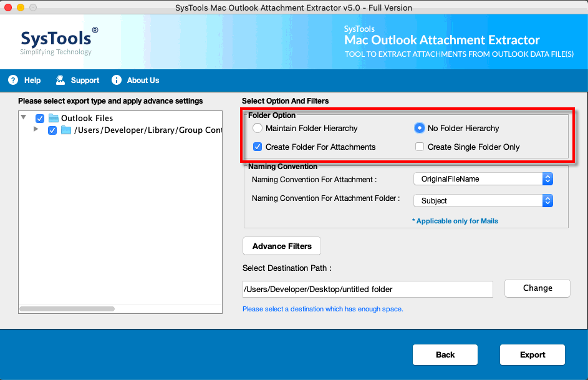Select the Outlook Files tree row label
588x380 pixels.
coord(87,118)
